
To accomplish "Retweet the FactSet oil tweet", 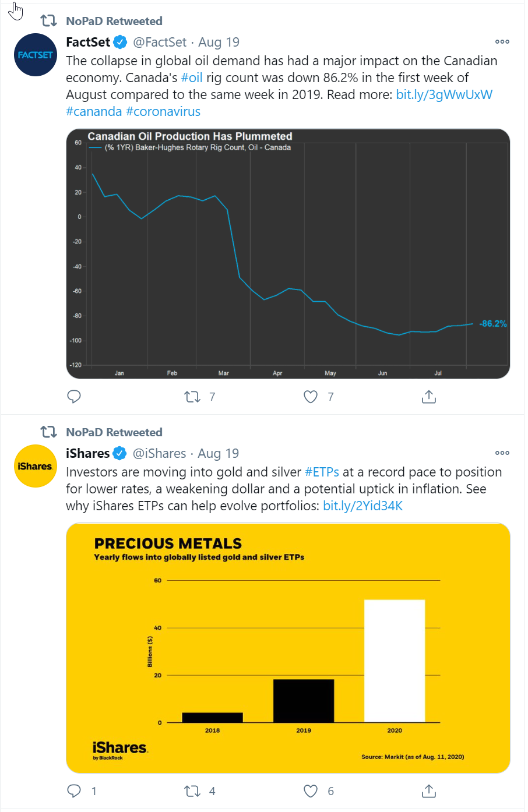I will click(x=192, y=397).
